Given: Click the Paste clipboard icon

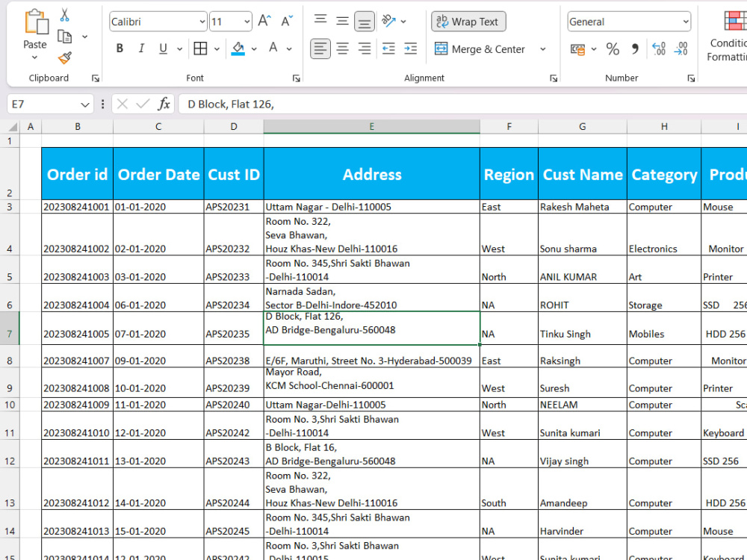Looking at the screenshot, I should coord(36,22).
